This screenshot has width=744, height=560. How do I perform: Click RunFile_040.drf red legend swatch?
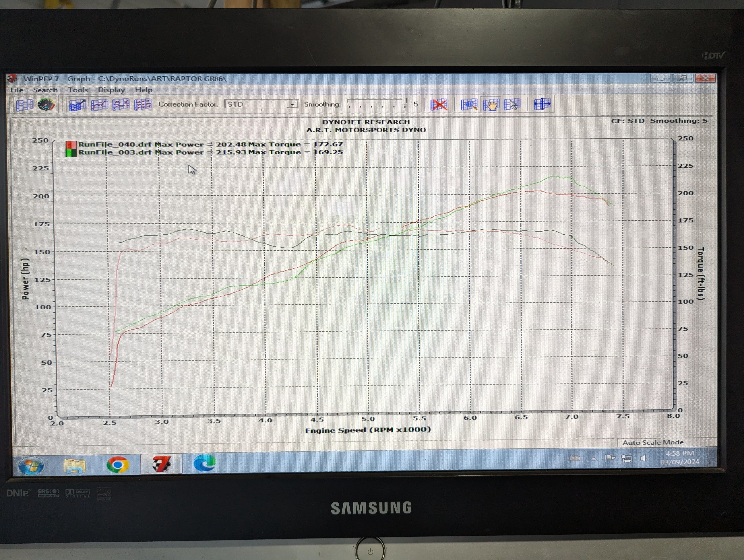click(x=71, y=145)
